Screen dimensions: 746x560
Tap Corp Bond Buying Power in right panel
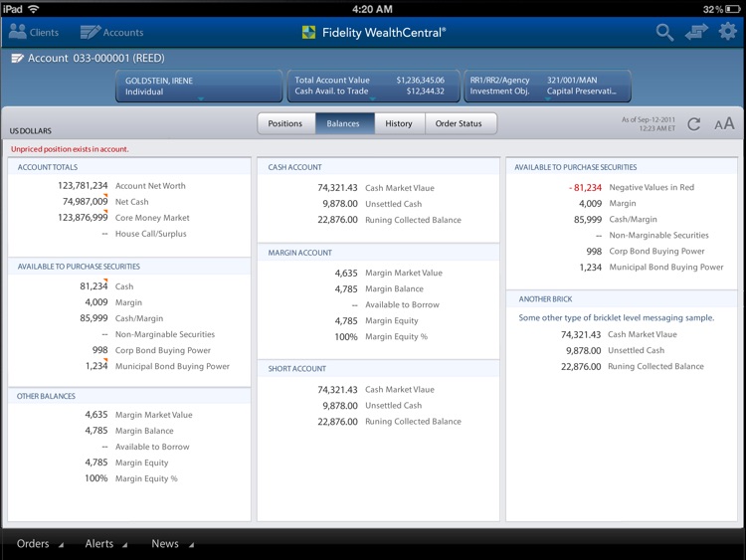(656, 251)
